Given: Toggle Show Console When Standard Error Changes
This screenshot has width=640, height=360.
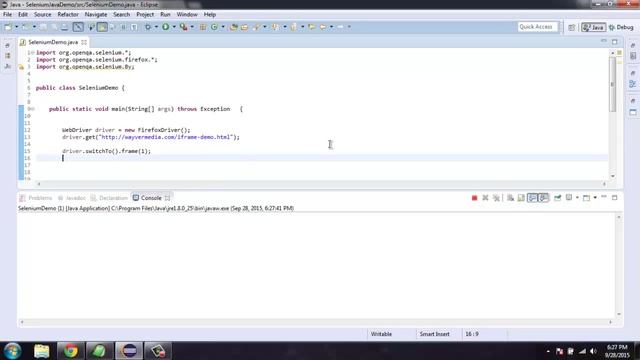Looking at the screenshot, I should pos(544,198).
